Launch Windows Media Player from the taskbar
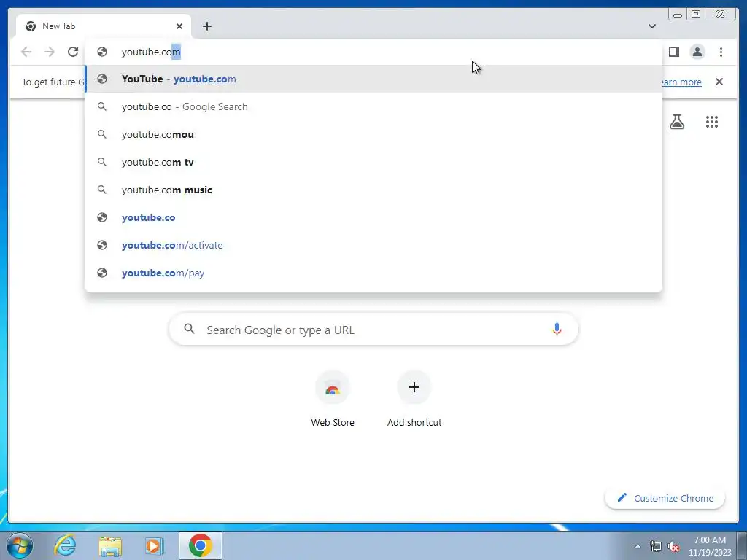This screenshot has width=747, height=560. tap(155, 545)
